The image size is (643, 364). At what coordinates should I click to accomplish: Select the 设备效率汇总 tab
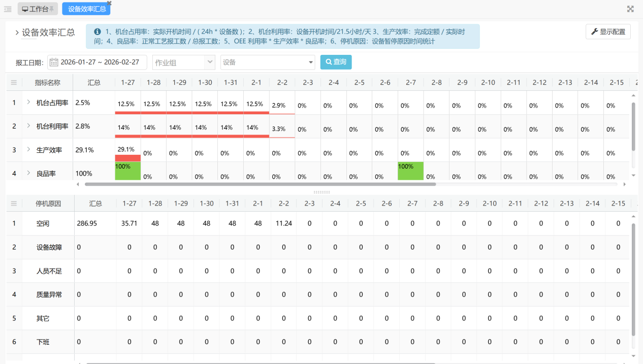84,8
